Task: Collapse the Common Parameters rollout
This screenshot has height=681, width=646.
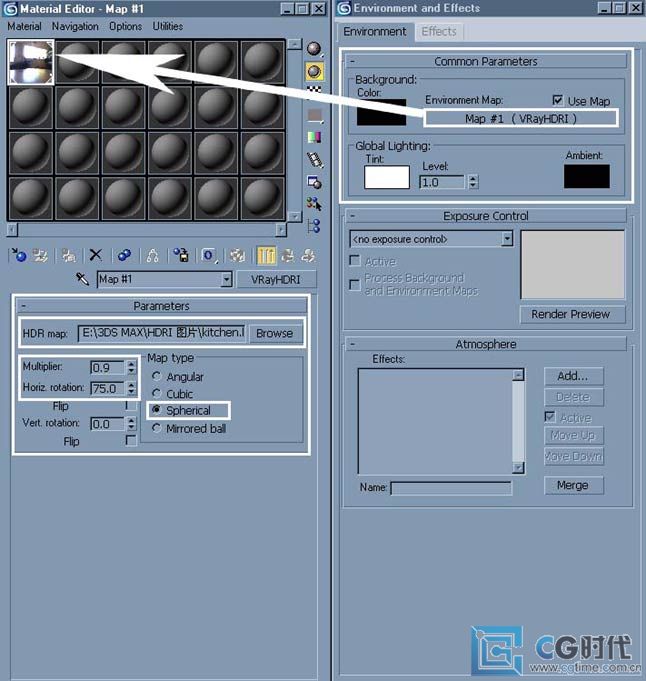Action: pyautogui.click(x=486, y=61)
